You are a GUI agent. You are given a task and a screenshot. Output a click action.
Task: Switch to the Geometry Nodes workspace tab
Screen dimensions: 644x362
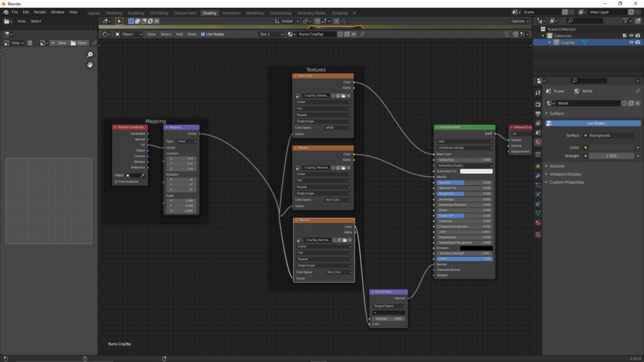click(x=311, y=13)
